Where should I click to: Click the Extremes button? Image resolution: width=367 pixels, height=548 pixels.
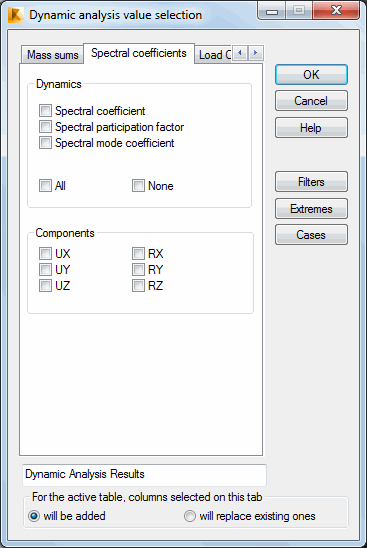311,209
